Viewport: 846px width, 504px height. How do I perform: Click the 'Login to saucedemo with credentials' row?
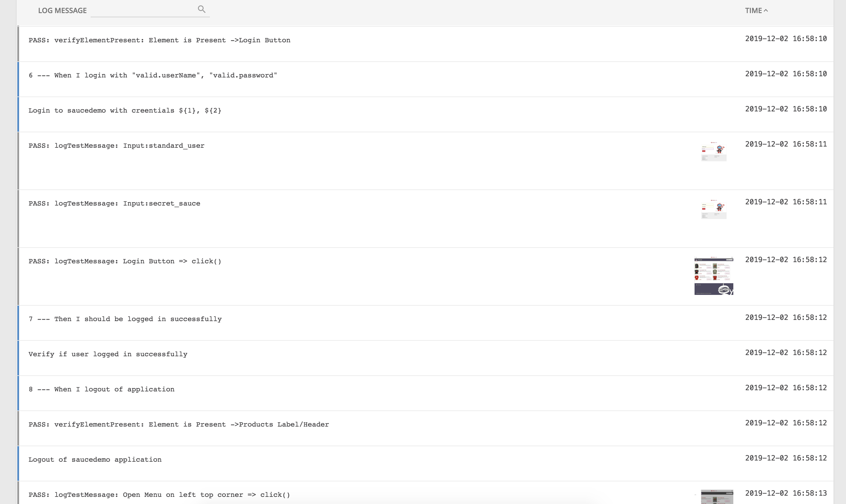pos(125,111)
